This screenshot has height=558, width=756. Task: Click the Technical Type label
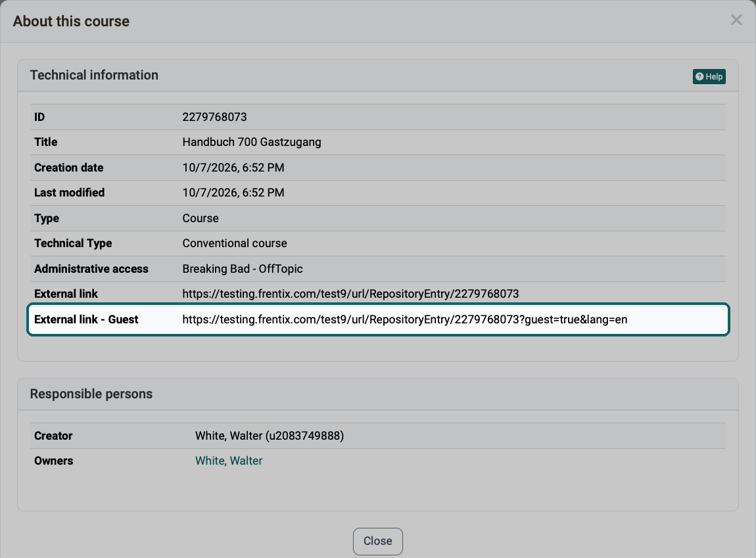click(73, 243)
